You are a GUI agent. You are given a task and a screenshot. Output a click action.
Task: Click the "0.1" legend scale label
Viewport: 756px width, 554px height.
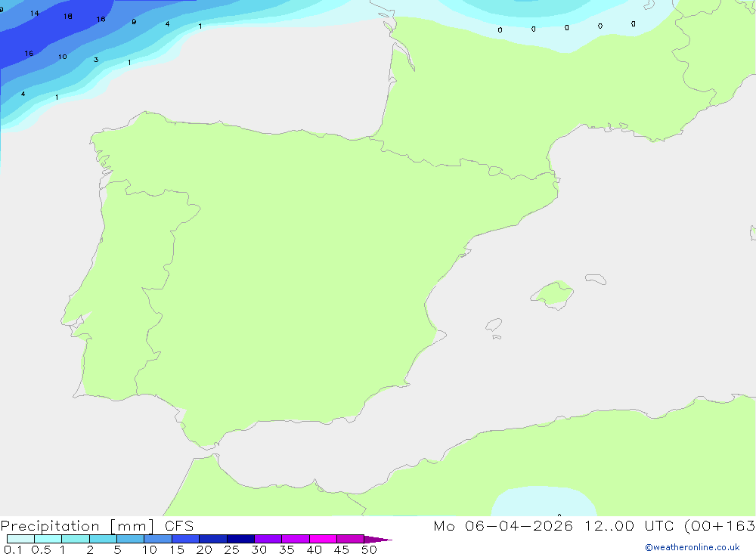click(13, 549)
